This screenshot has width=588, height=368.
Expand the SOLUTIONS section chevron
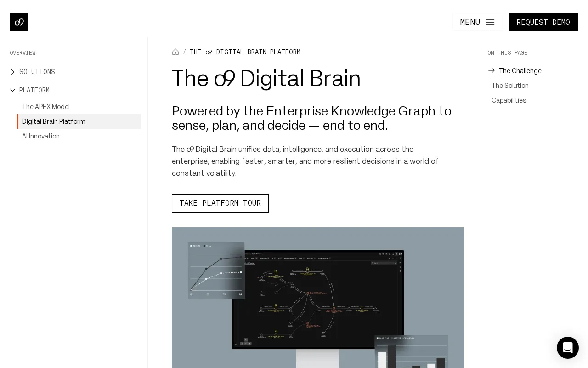coord(13,72)
